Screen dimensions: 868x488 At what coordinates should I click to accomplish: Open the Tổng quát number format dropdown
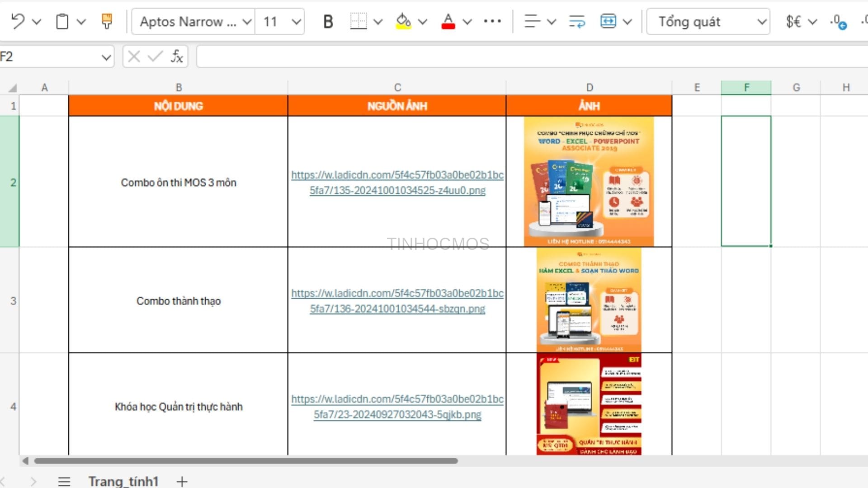pos(708,21)
